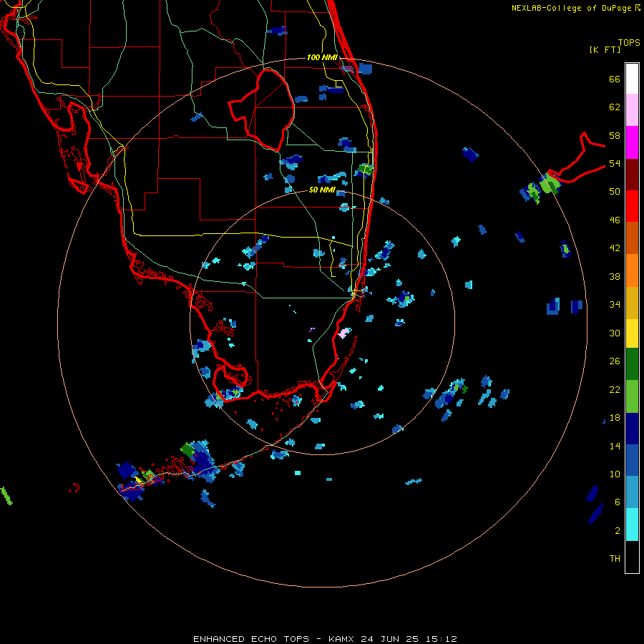Click the 18 legend value
644x644 pixels.
click(x=615, y=418)
